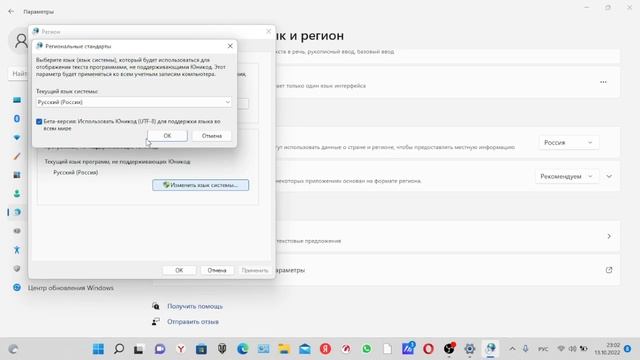Go back with the Settings back arrow

[x=11, y=11]
